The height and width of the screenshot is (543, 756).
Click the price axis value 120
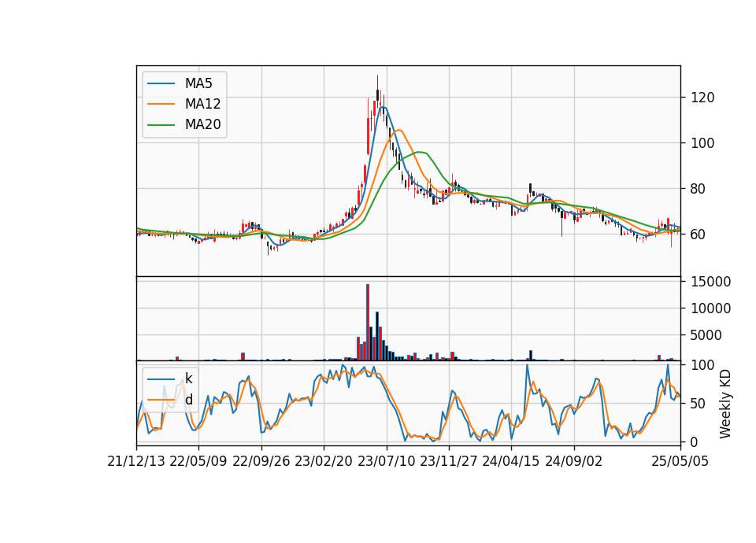coord(702,98)
